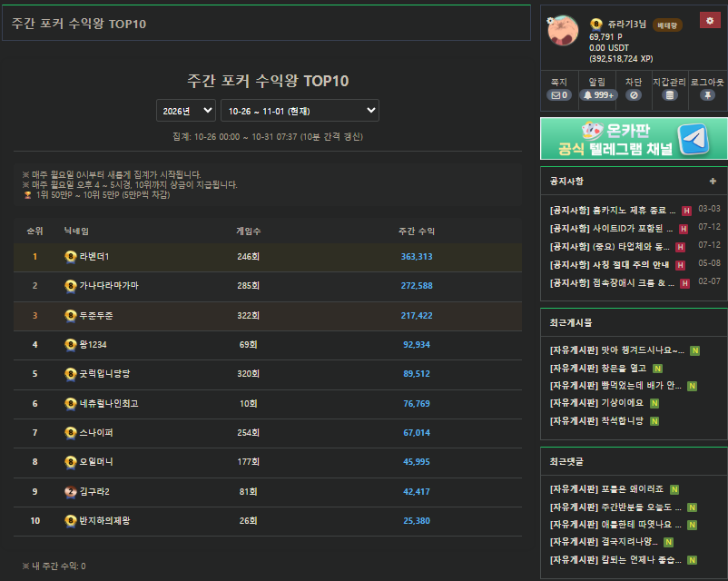Viewport: 728px width, 581px height.
Task: Click level badge next to 네츄럴나인최고
Action: click(x=70, y=404)
